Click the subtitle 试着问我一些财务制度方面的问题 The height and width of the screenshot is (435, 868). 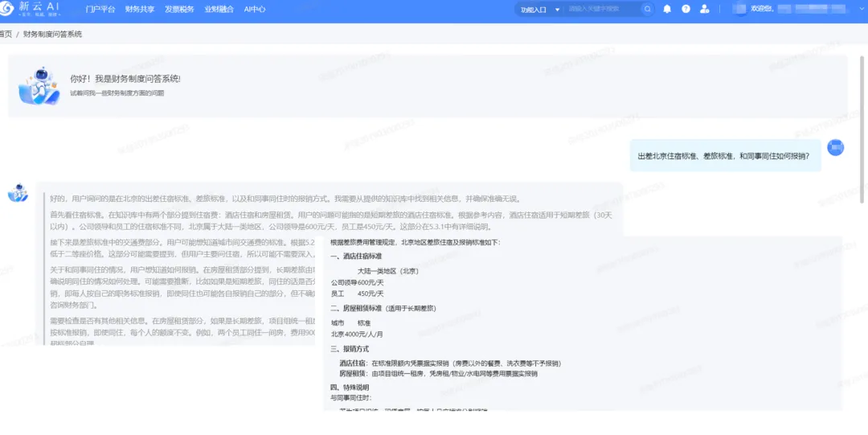tap(117, 93)
